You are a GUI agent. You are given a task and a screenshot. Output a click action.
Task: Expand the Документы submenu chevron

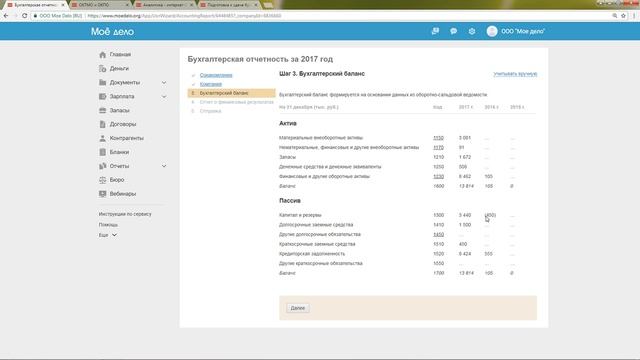[164, 82]
